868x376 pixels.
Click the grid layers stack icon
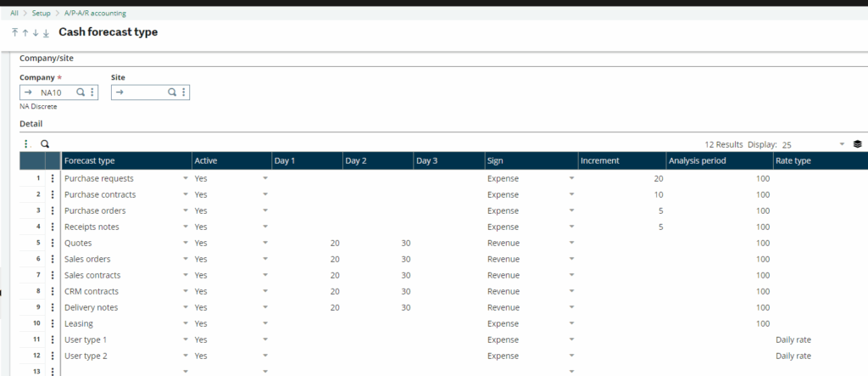tap(858, 144)
